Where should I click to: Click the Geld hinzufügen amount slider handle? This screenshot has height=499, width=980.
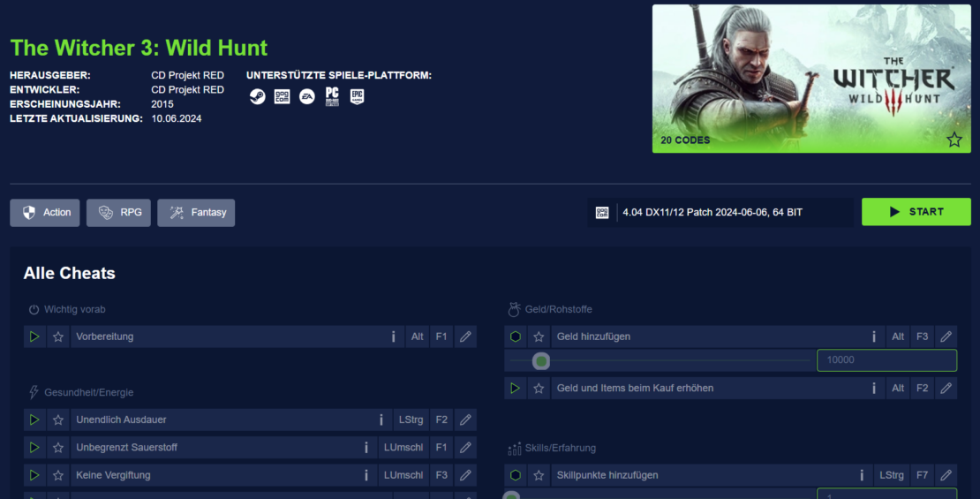541,361
